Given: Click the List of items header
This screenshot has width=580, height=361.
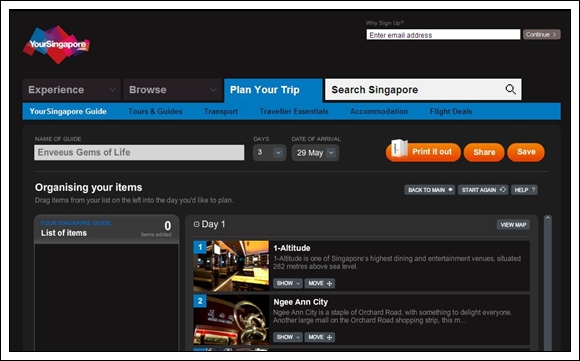Looking at the screenshot, I should 107,229.
